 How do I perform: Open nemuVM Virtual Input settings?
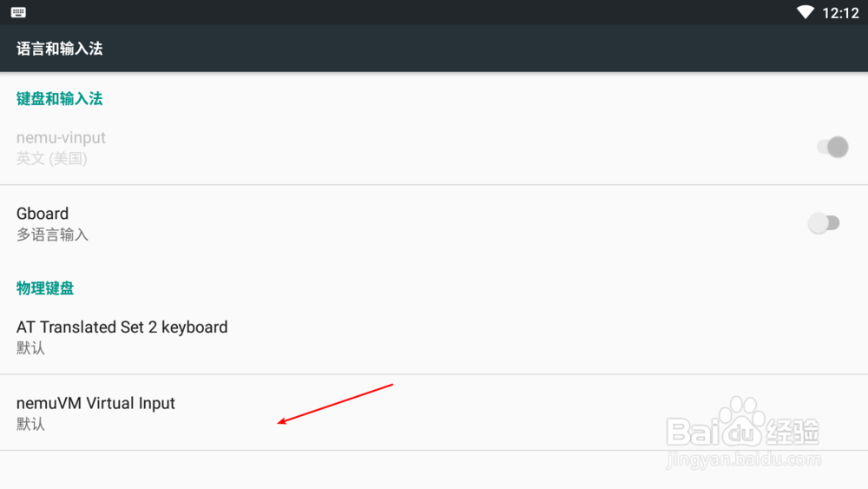(x=96, y=403)
